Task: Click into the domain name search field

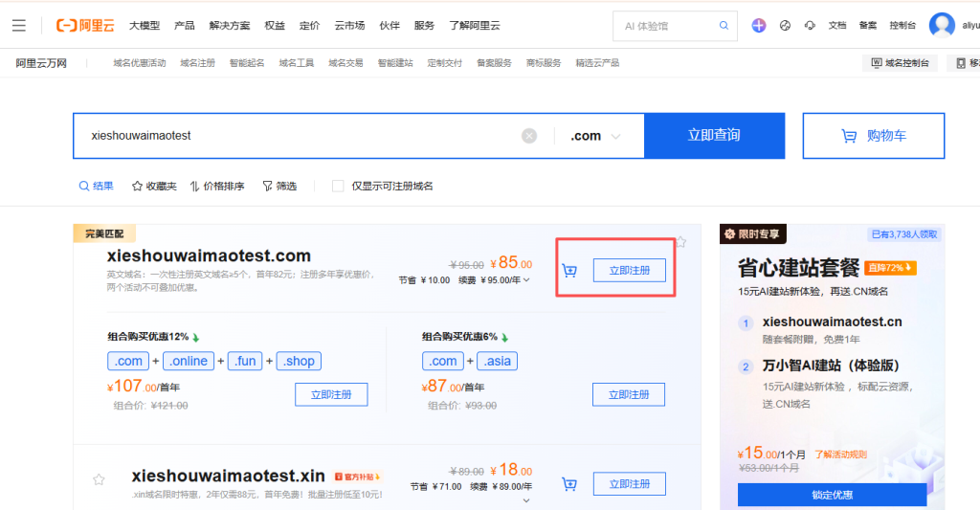Action: pos(297,136)
